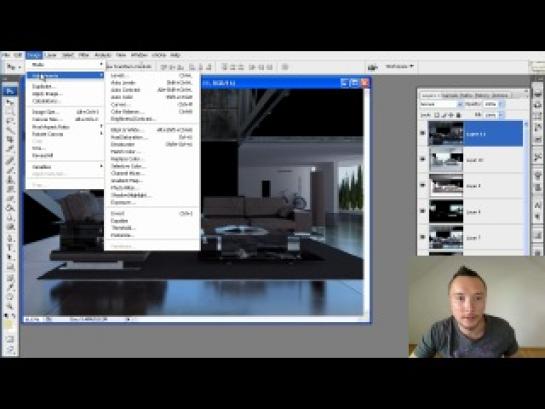This screenshot has height=409, width=545.
Task: Click the lock all layers icon
Action: click(x=458, y=115)
